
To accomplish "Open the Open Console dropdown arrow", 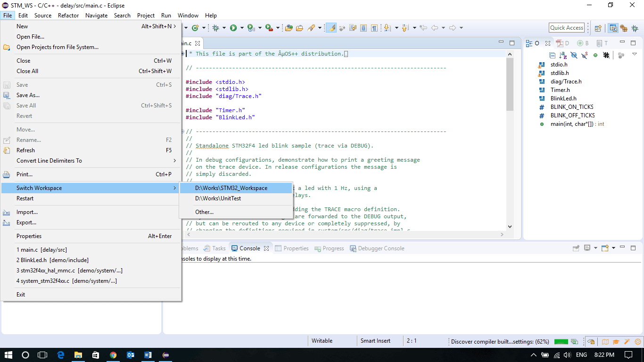I will tap(613, 248).
